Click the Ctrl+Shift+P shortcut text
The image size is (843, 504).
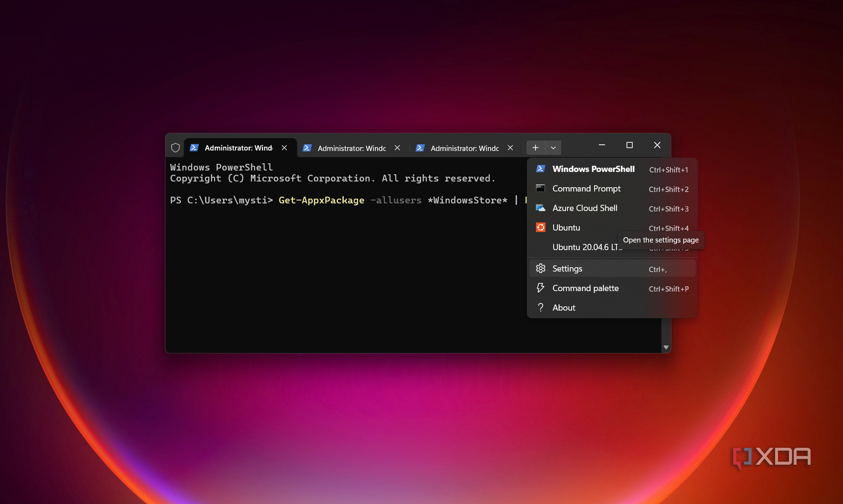click(x=668, y=289)
